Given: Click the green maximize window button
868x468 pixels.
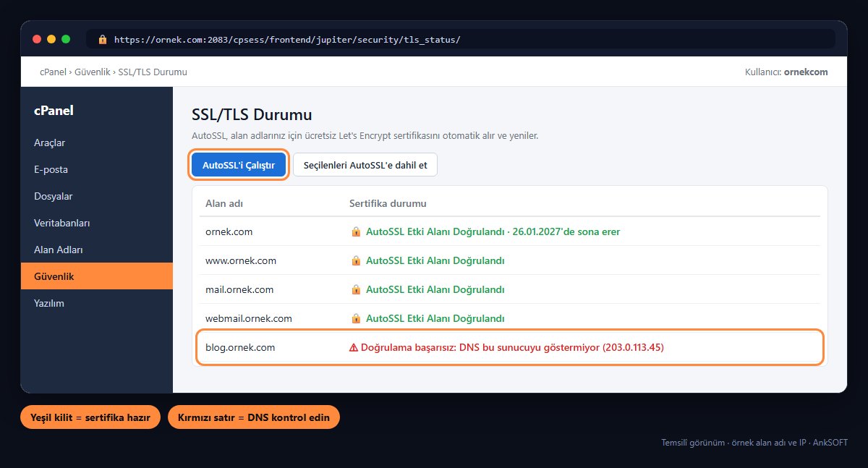Looking at the screenshot, I should tap(66, 39).
